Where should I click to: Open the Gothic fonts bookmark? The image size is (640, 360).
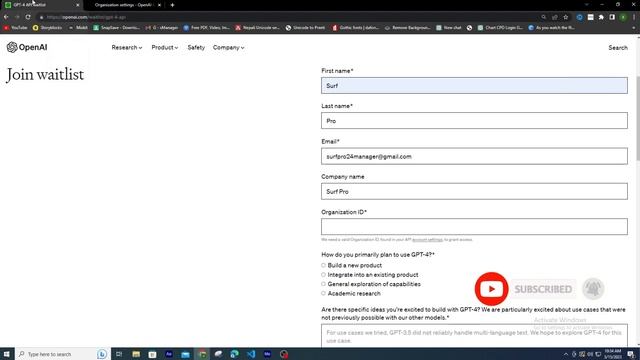[356, 28]
